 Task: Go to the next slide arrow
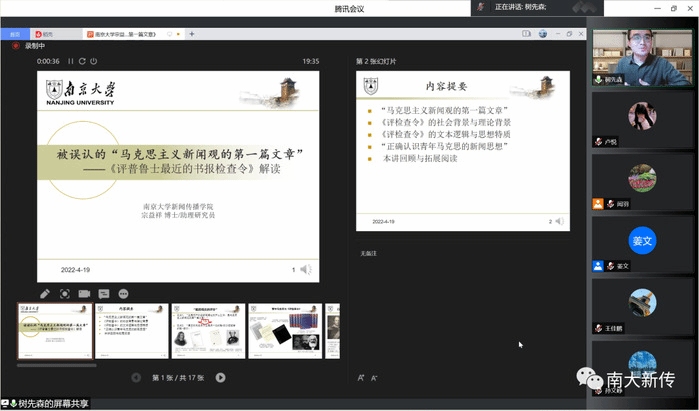click(x=221, y=377)
